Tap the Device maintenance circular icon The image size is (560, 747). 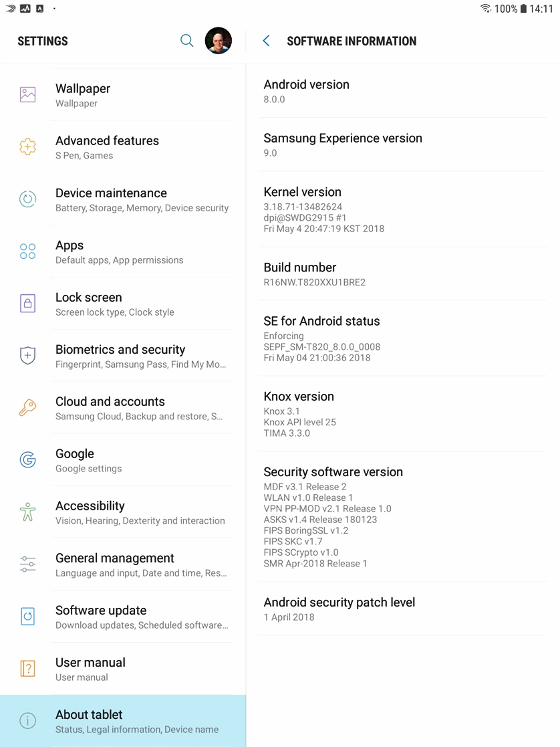27,199
